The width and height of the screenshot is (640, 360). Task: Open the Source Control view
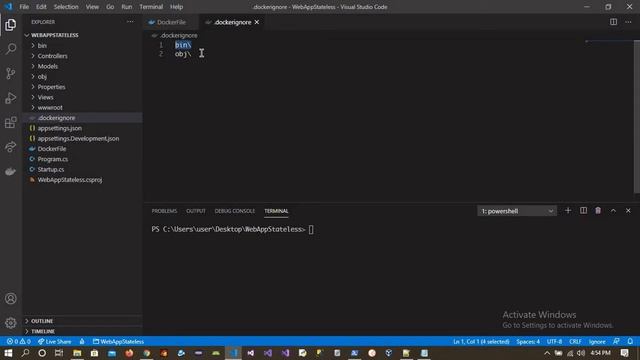pyautogui.click(x=11, y=73)
